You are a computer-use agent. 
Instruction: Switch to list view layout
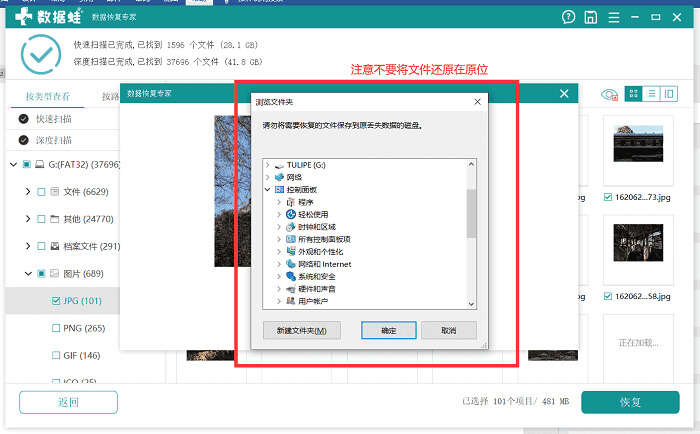(651, 94)
